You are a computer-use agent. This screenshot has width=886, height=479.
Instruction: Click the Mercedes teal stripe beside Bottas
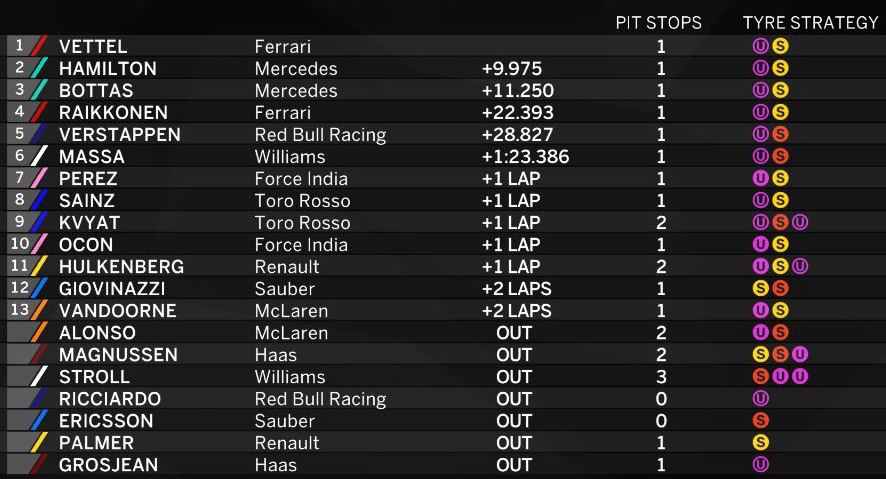pos(39,90)
